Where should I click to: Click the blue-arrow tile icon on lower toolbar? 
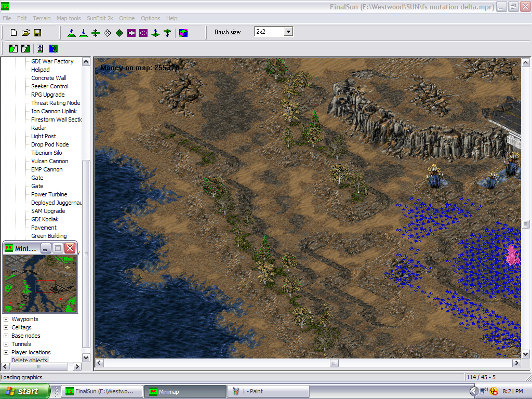pos(41,48)
